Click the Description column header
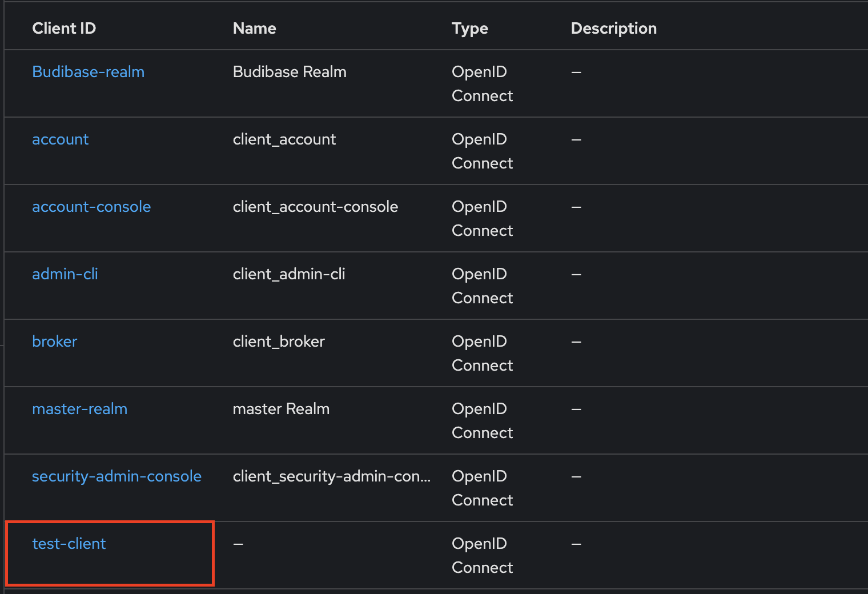The width and height of the screenshot is (868, 594). (614, 29)
